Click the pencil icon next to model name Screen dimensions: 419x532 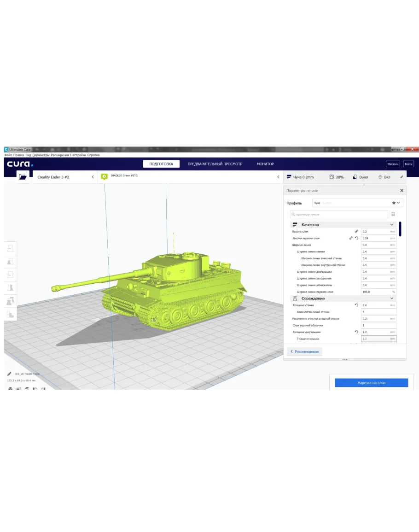point(10,374)
